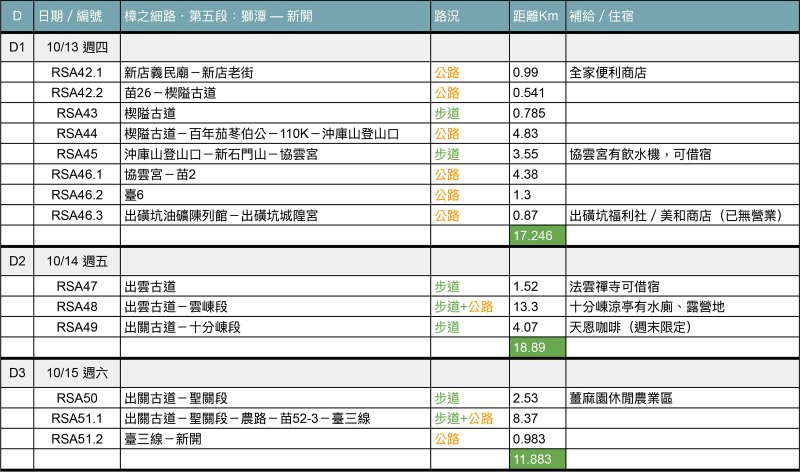Select the green 11.883 total cell

537,458
